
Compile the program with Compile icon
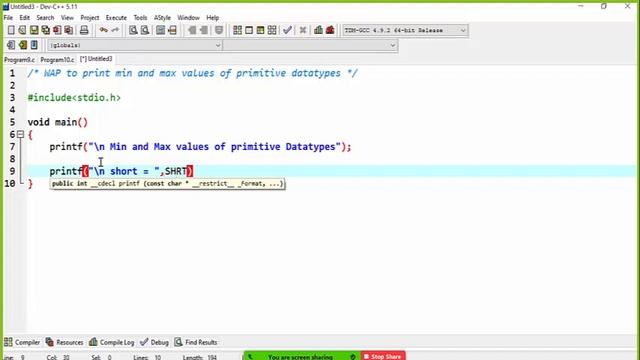[x=237, y=30]
